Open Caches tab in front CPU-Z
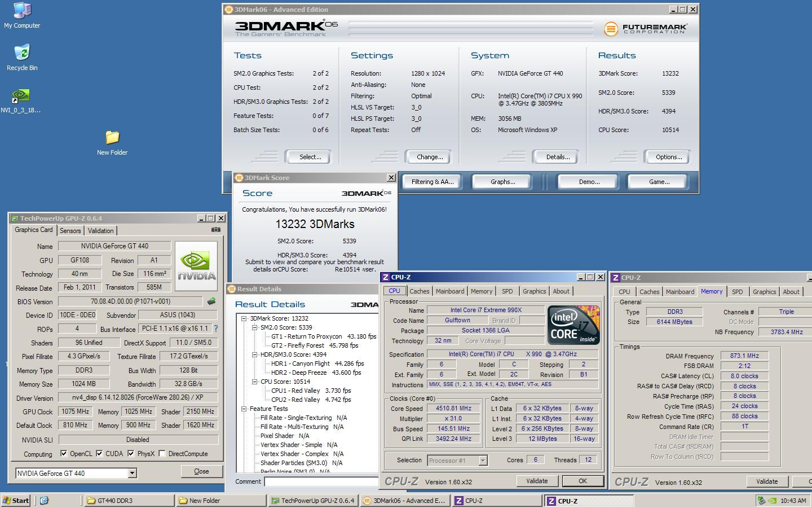The width and height of the screenshot is (812, 508). 419,291
